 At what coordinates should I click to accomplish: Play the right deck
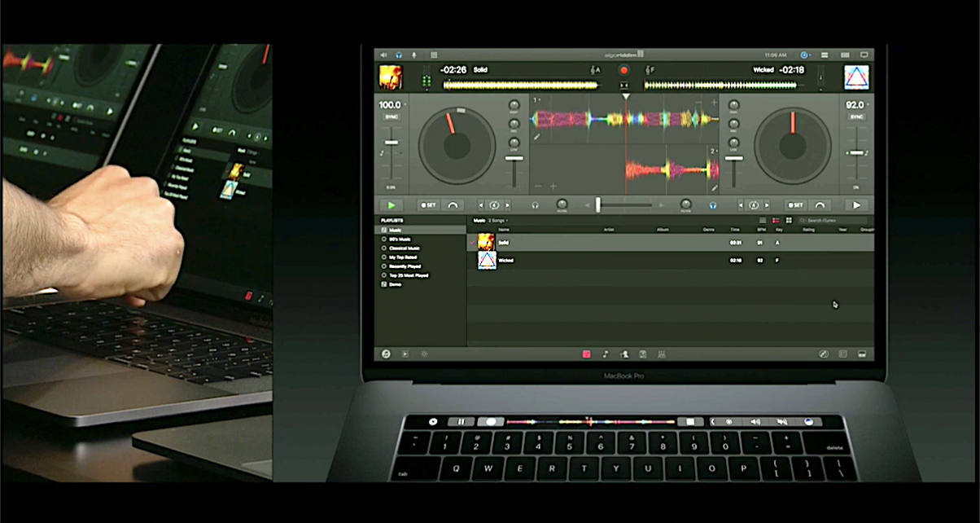pos(856,205)
